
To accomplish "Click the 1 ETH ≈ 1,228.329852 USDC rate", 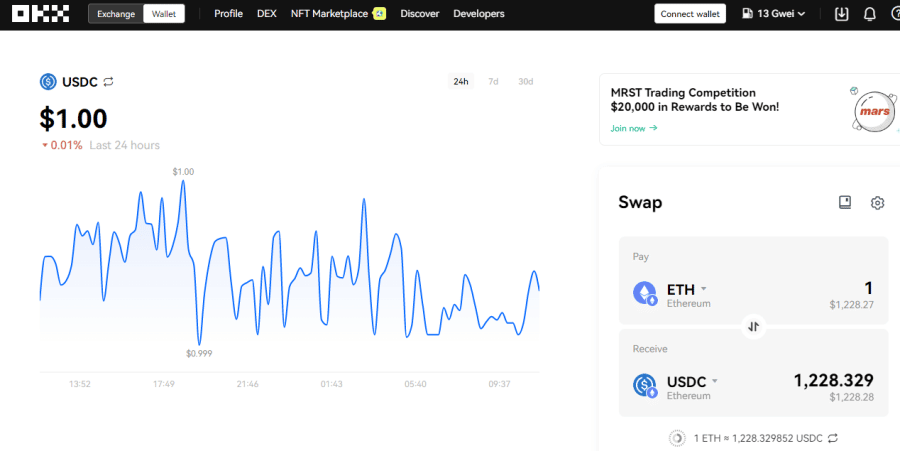I will (758, 438).
